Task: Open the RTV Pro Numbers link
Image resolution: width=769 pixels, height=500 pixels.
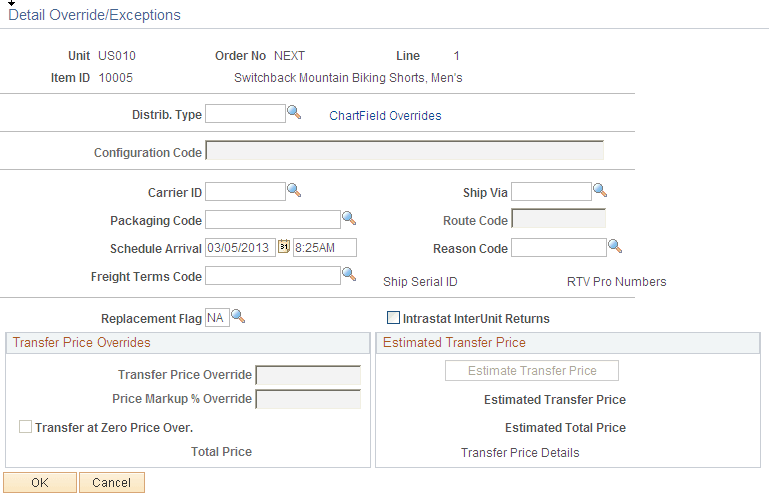Action: click(616, 282)
